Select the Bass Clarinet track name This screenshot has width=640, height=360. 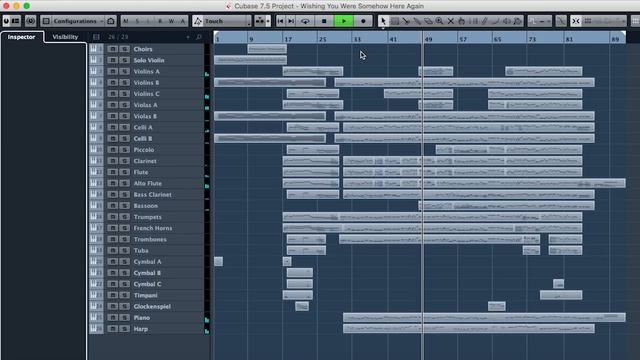pyautogui.click(x=153, y=195)
